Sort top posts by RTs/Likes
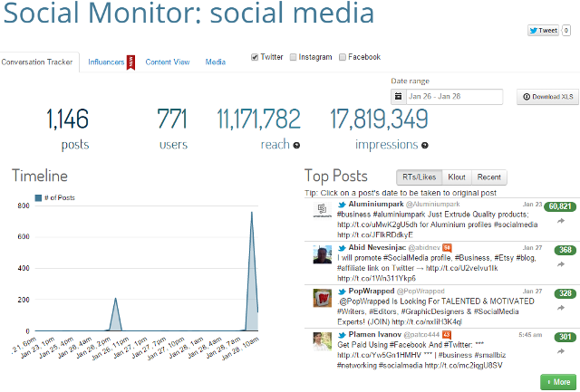Image resolution: width=580 pixels, height=392 pixels. pos(419,177)
